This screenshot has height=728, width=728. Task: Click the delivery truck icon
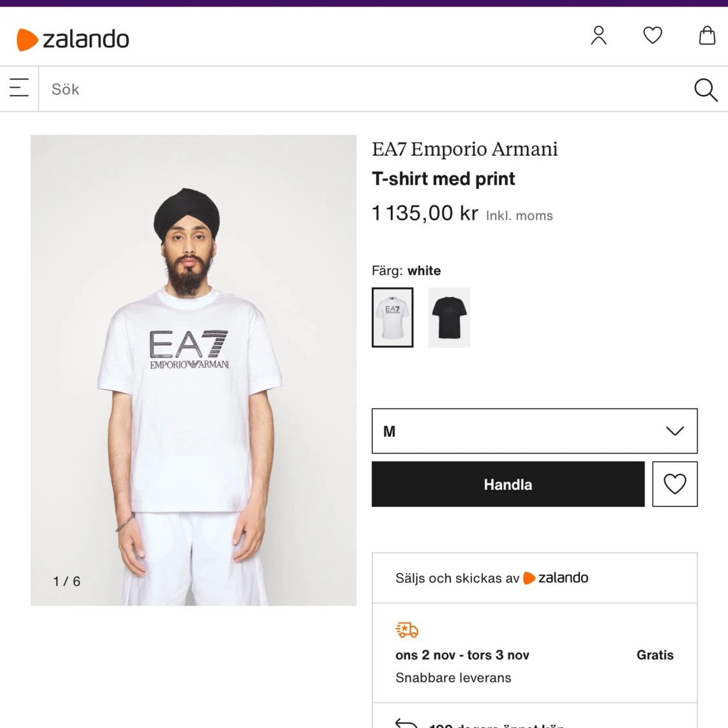tap(406, 628)
